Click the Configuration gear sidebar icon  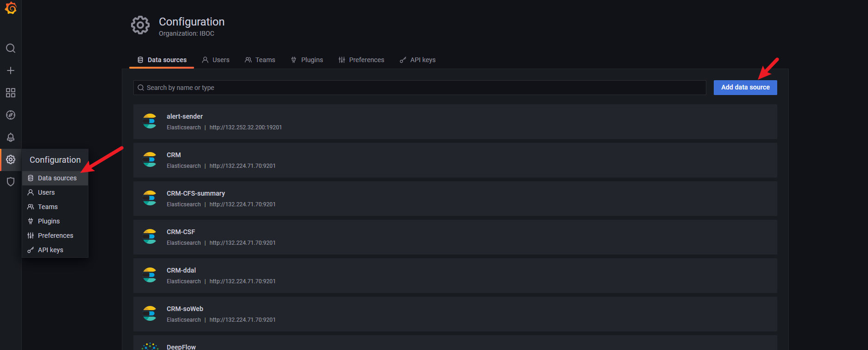point(11,159)
